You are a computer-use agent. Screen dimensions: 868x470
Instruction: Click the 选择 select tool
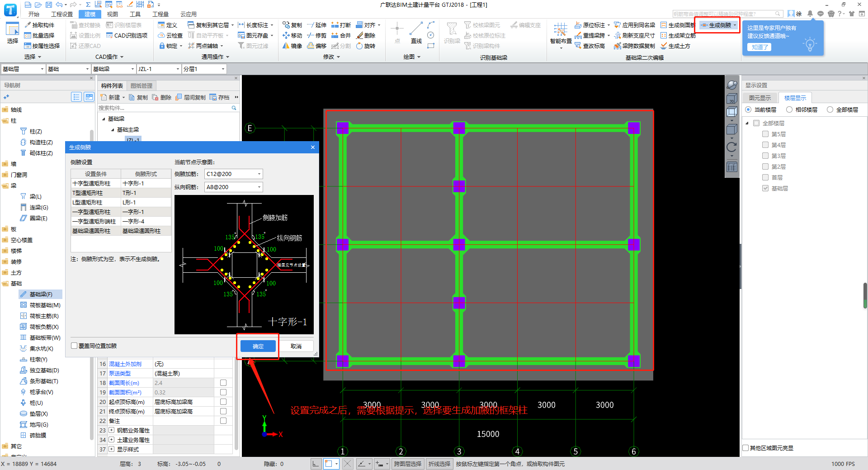[12, 33]
